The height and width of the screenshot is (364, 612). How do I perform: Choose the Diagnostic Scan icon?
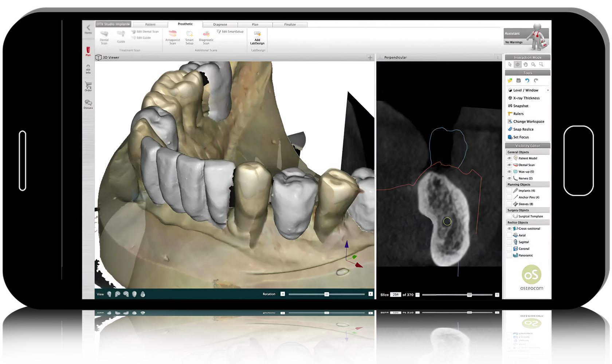[x=206, y=34]
